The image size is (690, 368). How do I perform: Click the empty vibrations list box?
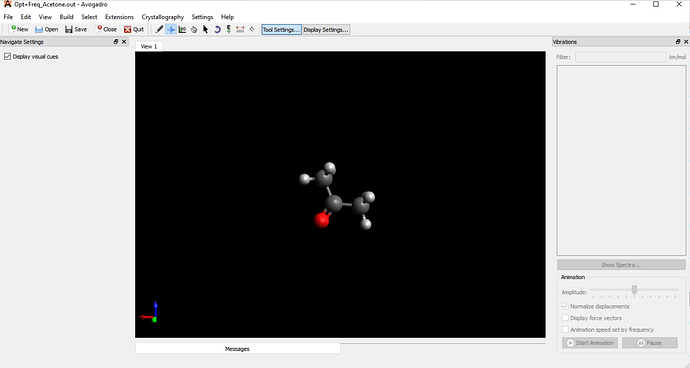pyautogui.click(x=621, y=160)
